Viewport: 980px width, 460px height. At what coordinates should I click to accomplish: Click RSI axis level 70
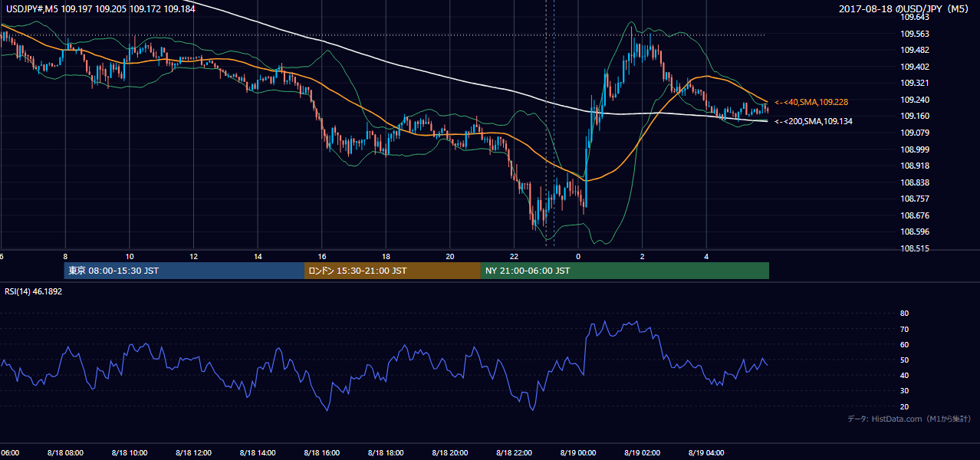pos(905,329)
